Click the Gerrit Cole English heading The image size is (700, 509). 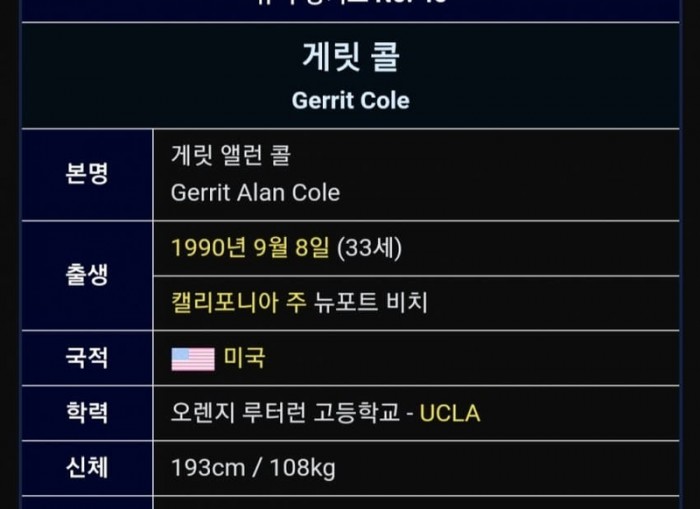tap(350, 100)
